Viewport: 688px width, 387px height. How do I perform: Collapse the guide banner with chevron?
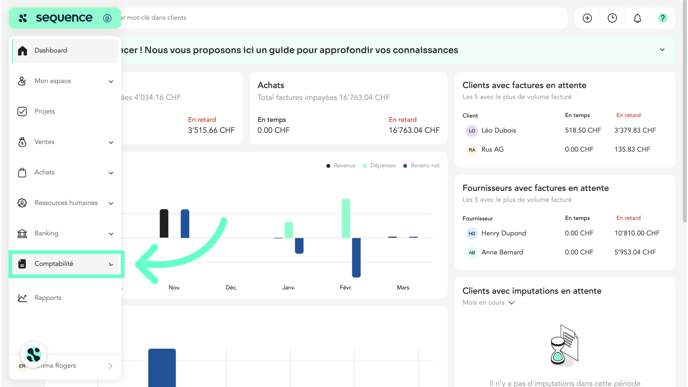click(662, 50)
